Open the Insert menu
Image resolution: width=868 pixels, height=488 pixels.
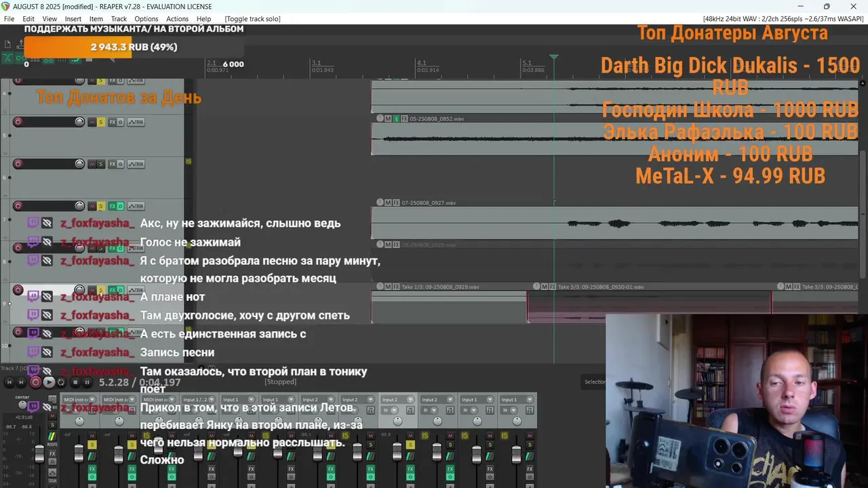coord(73,19)
